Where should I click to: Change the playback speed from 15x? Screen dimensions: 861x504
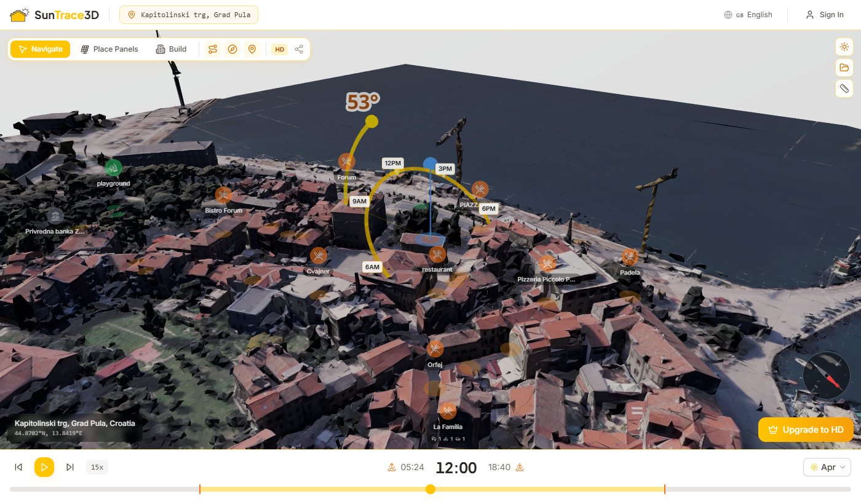point(97,467)
